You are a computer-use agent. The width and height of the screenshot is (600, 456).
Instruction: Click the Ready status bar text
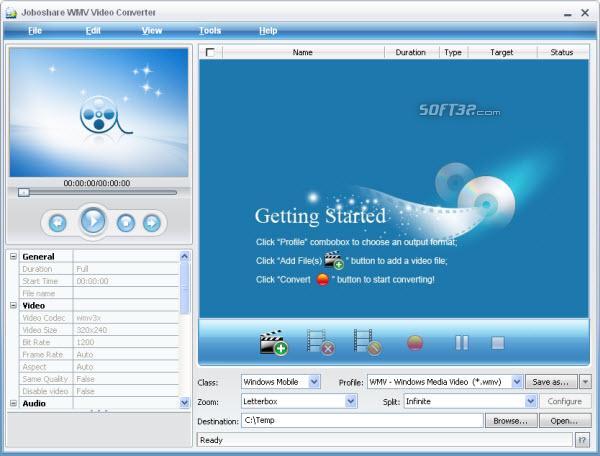(x=211, y=440)
